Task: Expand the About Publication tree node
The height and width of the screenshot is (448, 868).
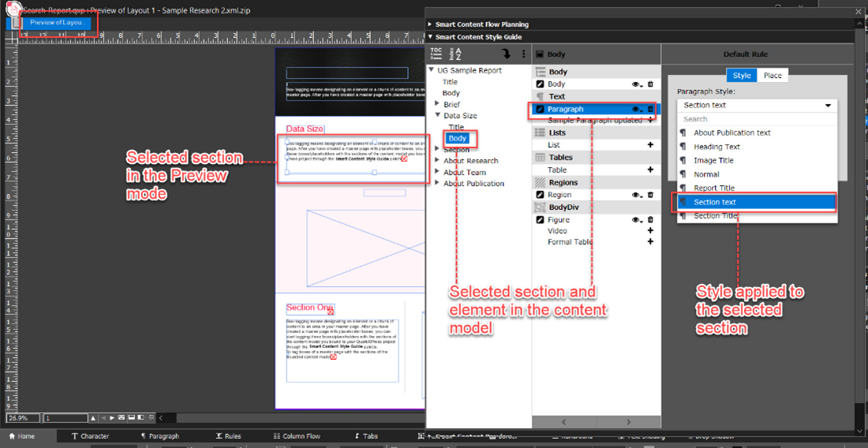Action: click(438, 183)
